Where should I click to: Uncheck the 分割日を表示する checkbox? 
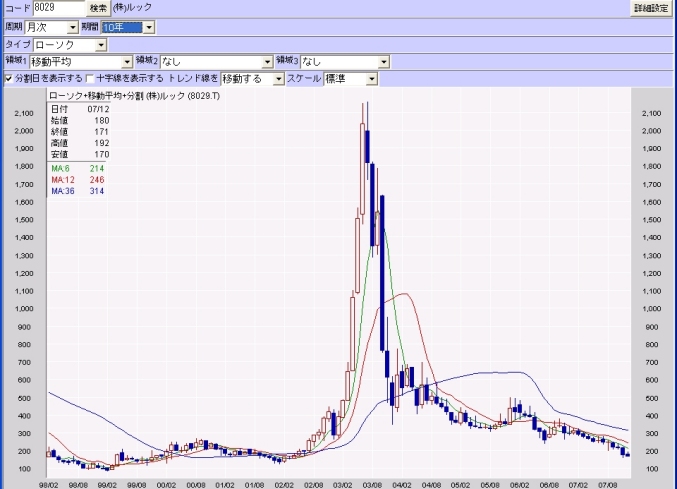coord(9,78)
